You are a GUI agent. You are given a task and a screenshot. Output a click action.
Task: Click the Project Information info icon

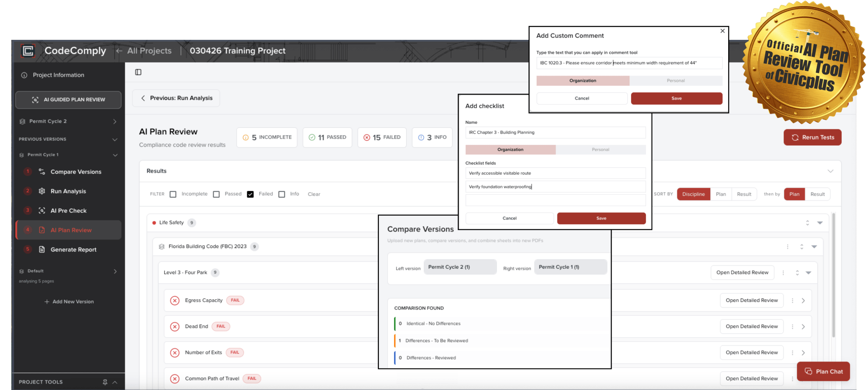[24, 75]
